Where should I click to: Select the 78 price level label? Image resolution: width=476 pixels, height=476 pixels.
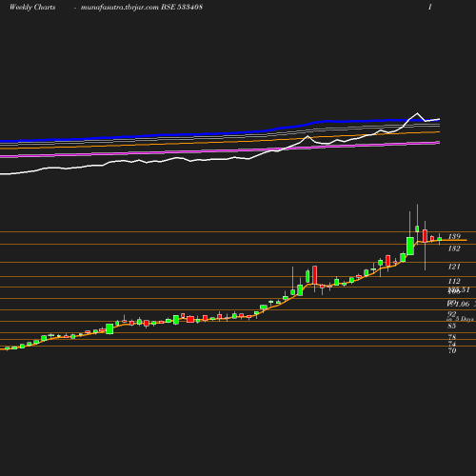(452, 337)
